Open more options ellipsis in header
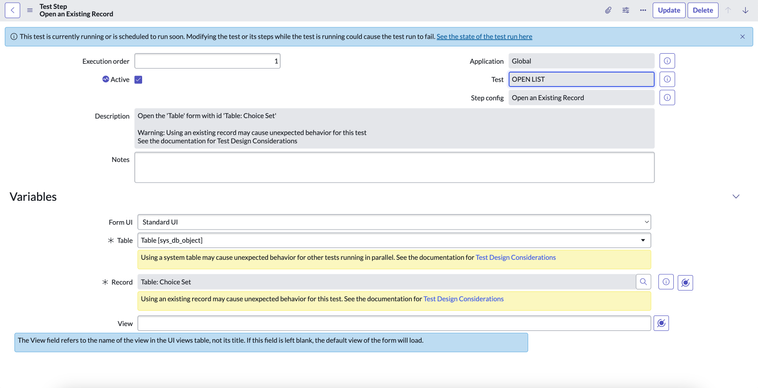 [643, 10]
